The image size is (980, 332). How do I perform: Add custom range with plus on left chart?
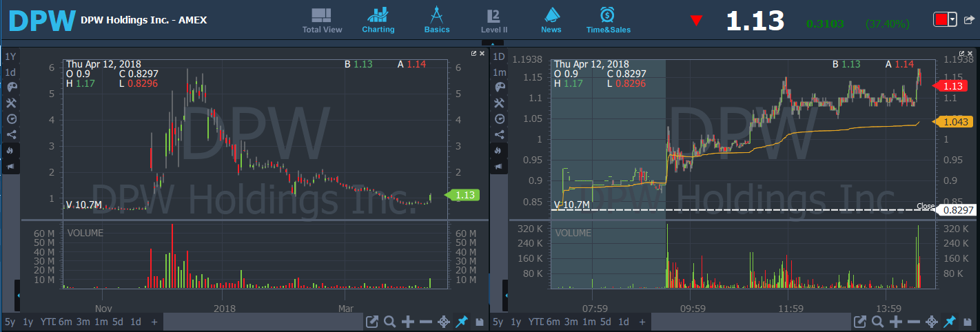click(x=154, y=322)
